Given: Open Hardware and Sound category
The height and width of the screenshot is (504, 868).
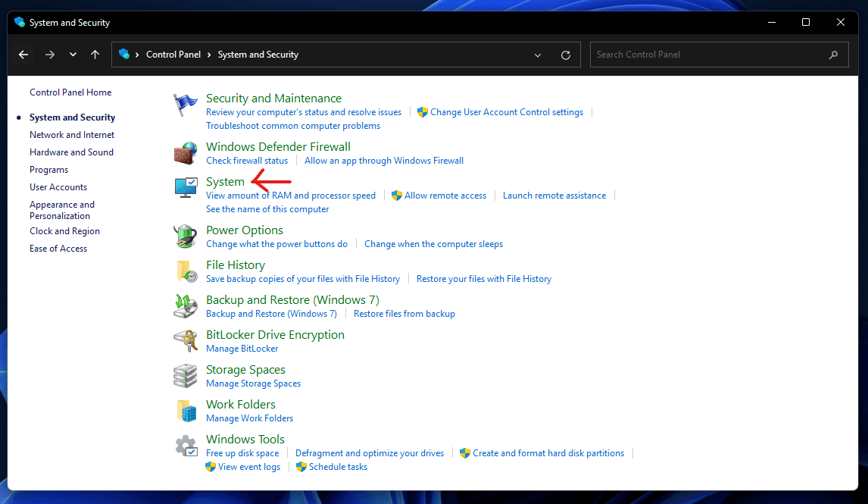Looking at the screenshot, I should pos(71,152).
